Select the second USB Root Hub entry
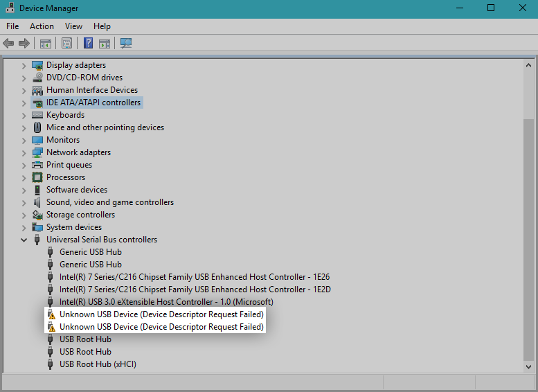Image resolution: width=538 pixels, height=392 pixels. point(85,352)
